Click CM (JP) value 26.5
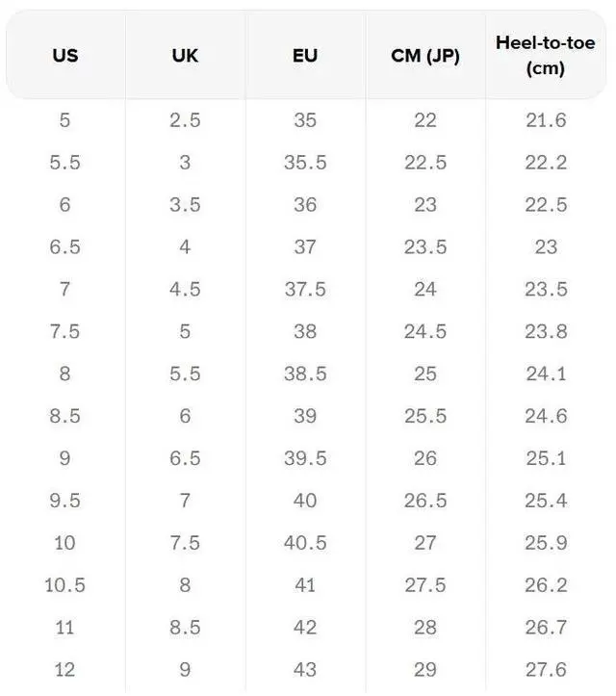616x696 pixels. pyautogui.click(x=425, y=501)
